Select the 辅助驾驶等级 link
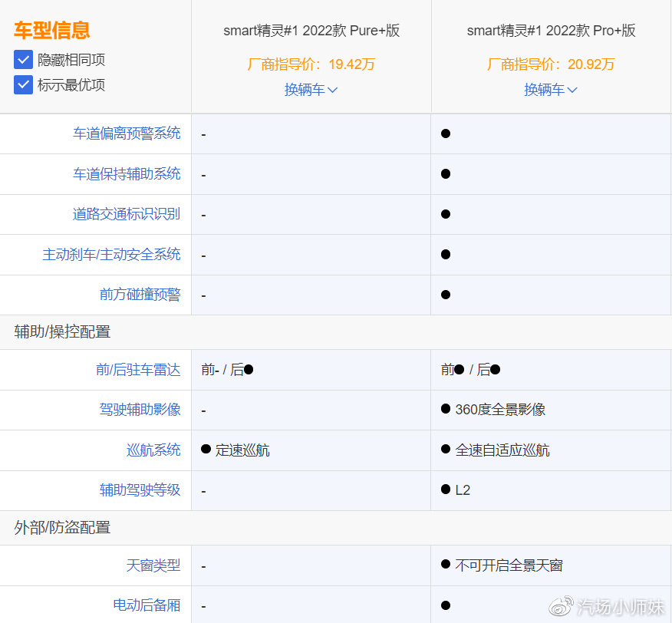The height and width of the screenshot is (623, 672). [x=140, y=489]
